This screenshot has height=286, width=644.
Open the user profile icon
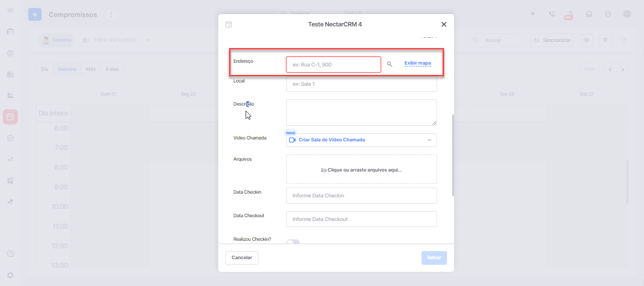(627, 14)
